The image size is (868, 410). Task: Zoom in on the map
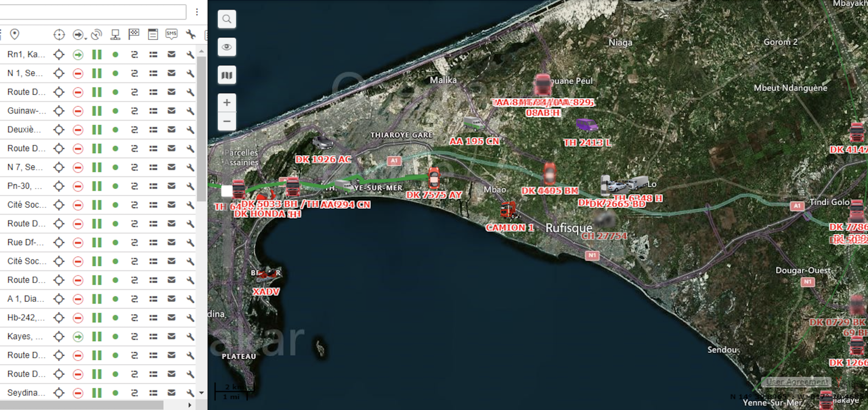[227, 102]
